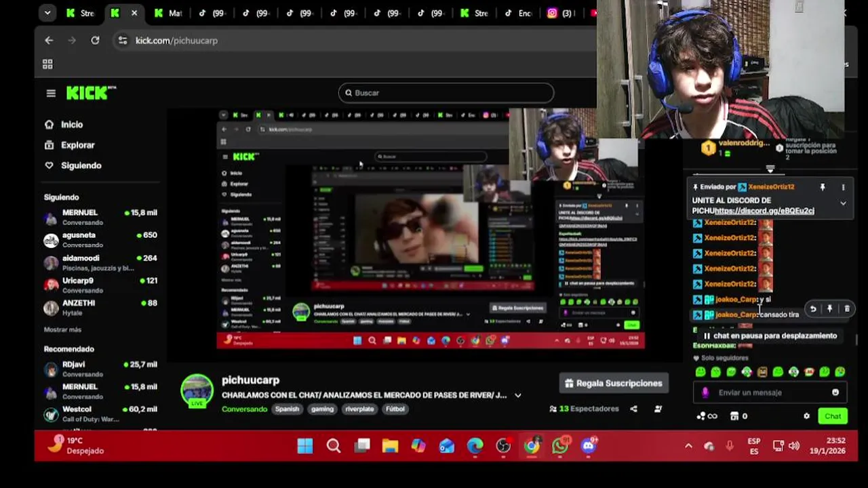Image resolution: width=868 pixels, height=488 pixels.
Task: Click the share icon below stream
Action: click(x=633, y=409)
